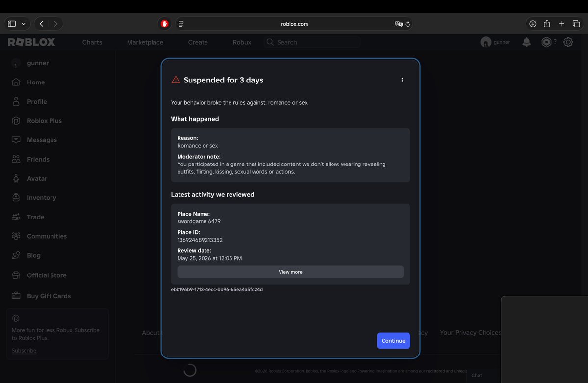Viewport: 588px width, 383px height.
Task: Click the Place ID 136924689213352
Action: (200, 240)
